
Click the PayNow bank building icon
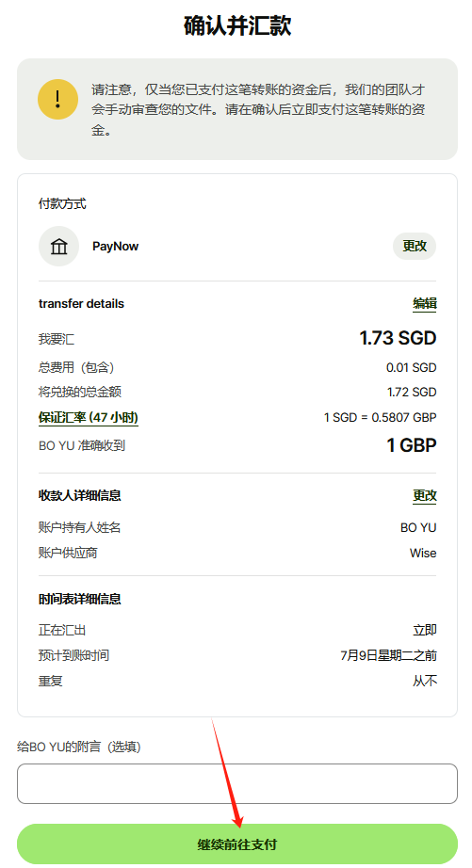58,247
